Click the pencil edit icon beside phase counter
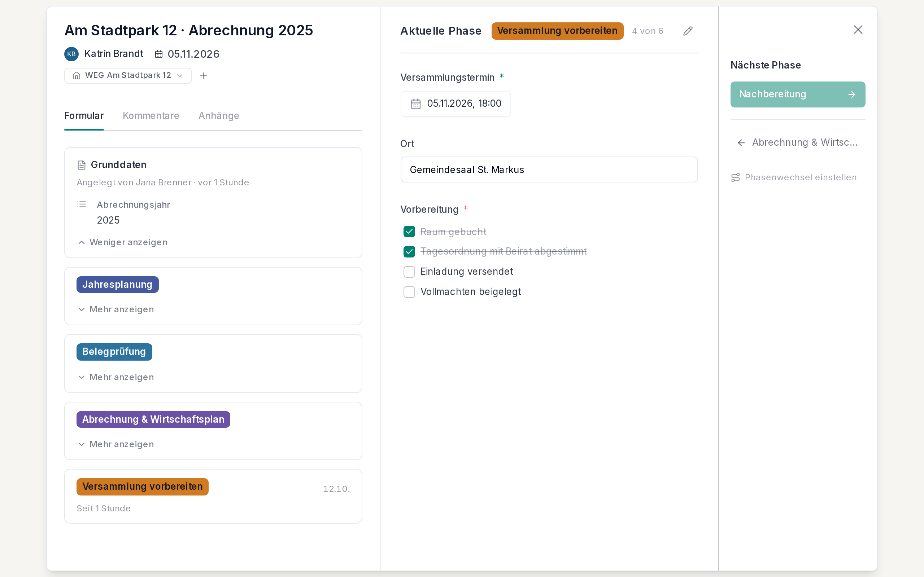 coord(688,31)
